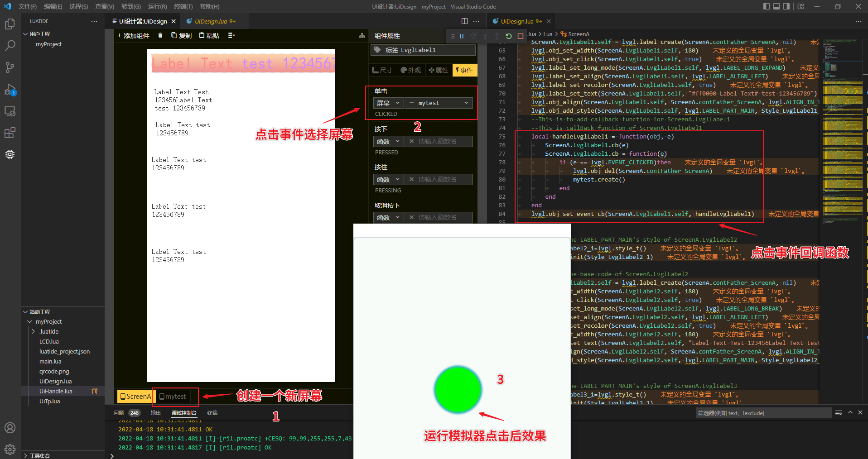Open the Search view icon
868x459 pixels.
[10, 46]
